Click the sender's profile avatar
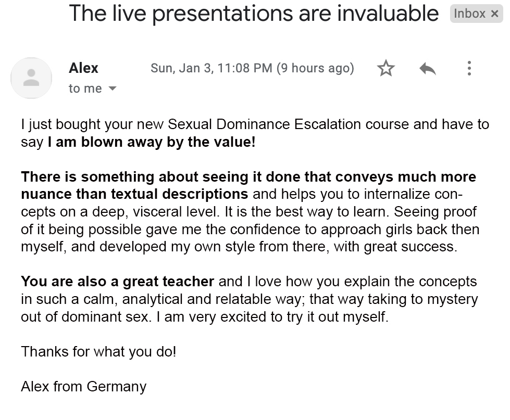Viewport: 510px width, 420px height. click(31, 78)
